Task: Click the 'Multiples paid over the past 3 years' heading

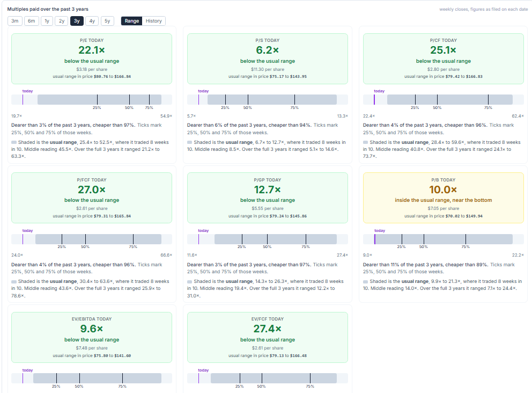Action: 48,9
